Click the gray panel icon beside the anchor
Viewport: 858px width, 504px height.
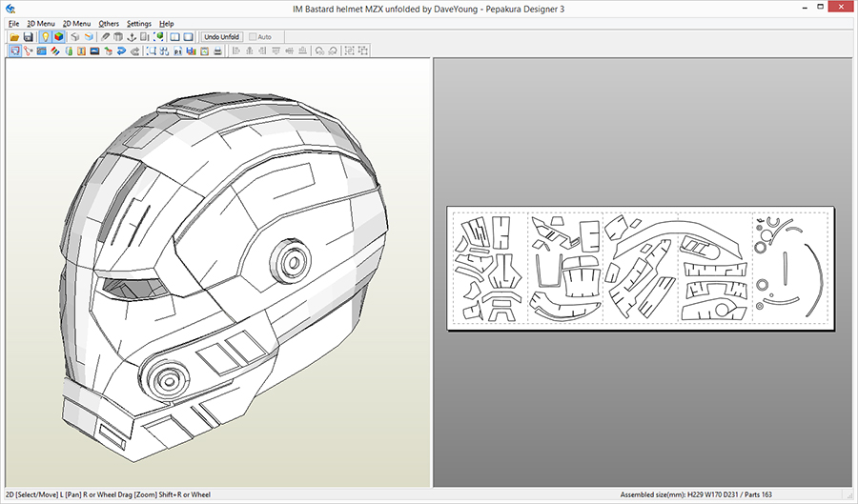click(145, 37)
